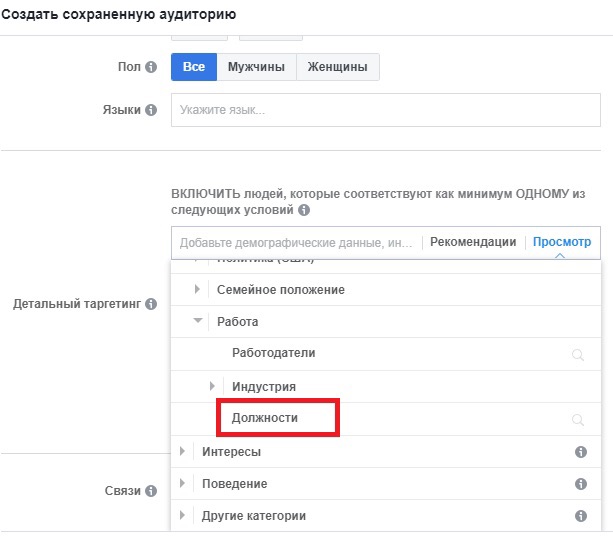Screen dimensions: 613x540
Task: Click search icon in Работодатели row
Action: click(x=577, y=354)
